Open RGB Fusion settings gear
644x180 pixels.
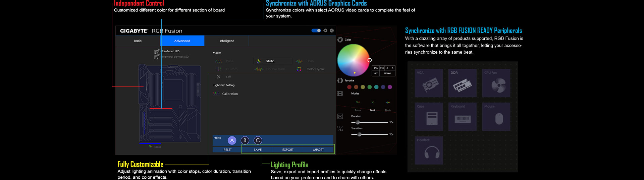tap(325, 31)
